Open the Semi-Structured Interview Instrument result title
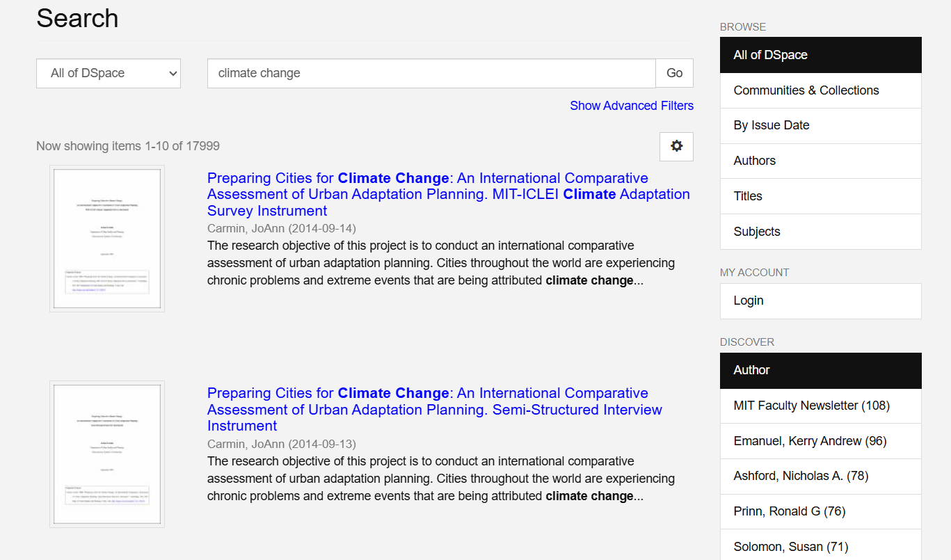The image size is (951, 560). [434, 409]
